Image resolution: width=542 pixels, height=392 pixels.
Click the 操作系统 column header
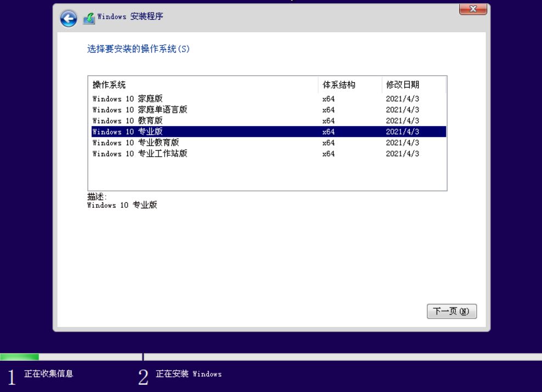click(203, 84)
